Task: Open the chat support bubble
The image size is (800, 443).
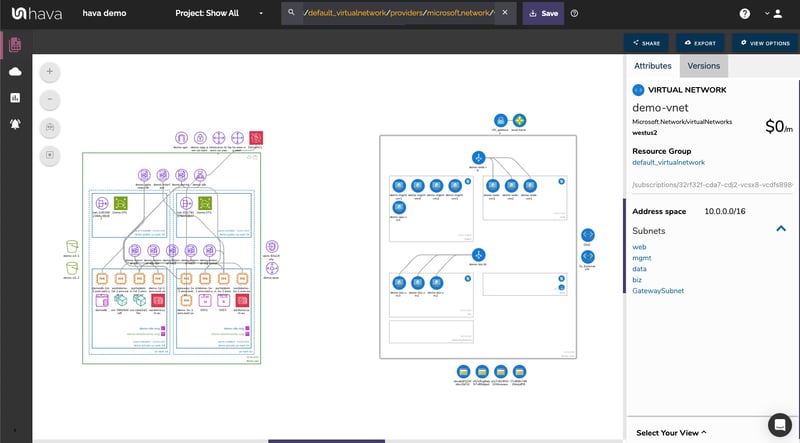Action: coord(779,423)
